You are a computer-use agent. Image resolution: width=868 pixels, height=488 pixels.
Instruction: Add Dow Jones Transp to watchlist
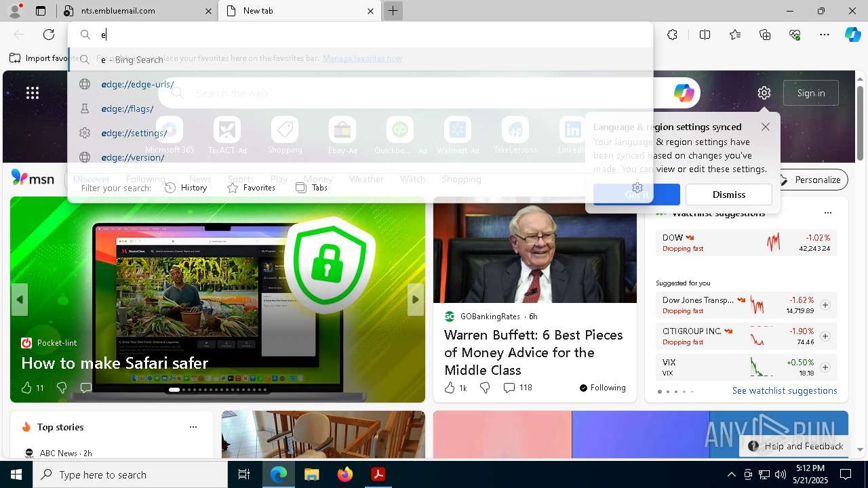tap(825, 305)
